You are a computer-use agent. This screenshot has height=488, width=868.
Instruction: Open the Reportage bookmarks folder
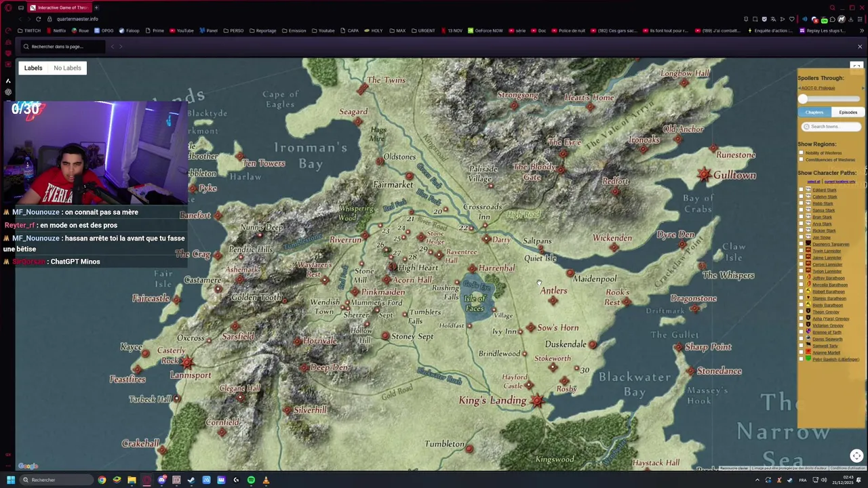[262, 30]
